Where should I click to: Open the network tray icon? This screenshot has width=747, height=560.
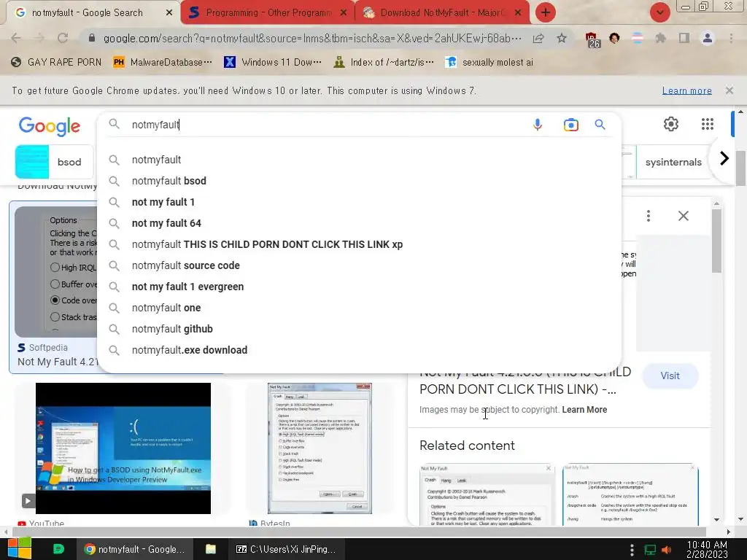650,550
